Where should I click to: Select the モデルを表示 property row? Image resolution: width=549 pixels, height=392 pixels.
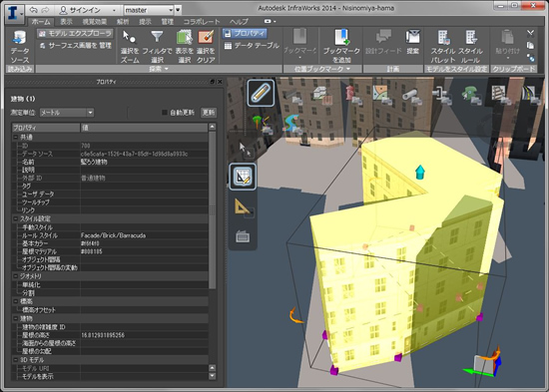(110, 377)
